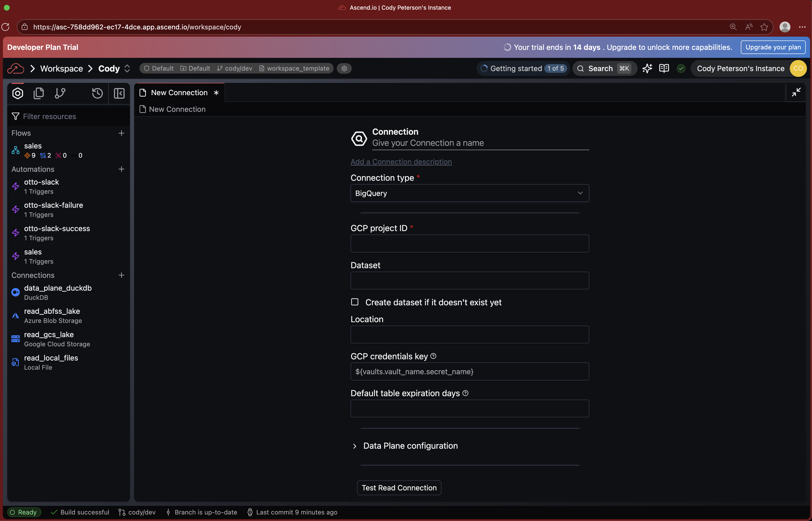Click the Test Read Connection button
This screenshot has width=812, height=521.
tap(399, 488)
